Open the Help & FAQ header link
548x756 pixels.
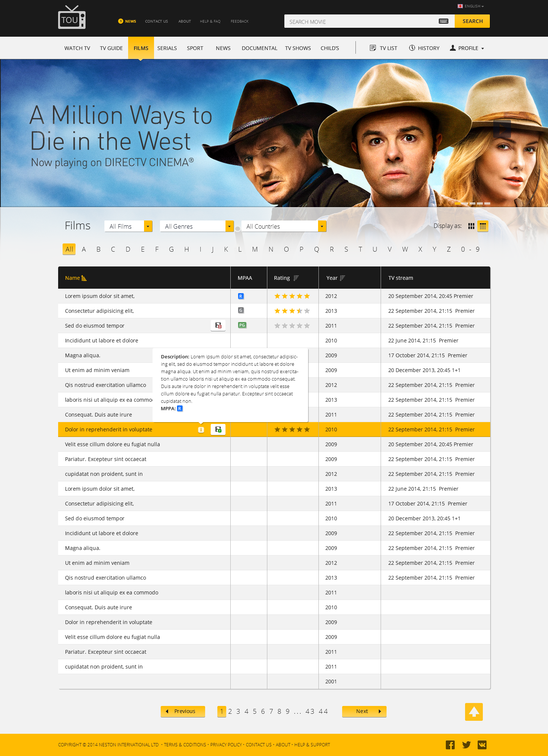(x=210, y=21)
